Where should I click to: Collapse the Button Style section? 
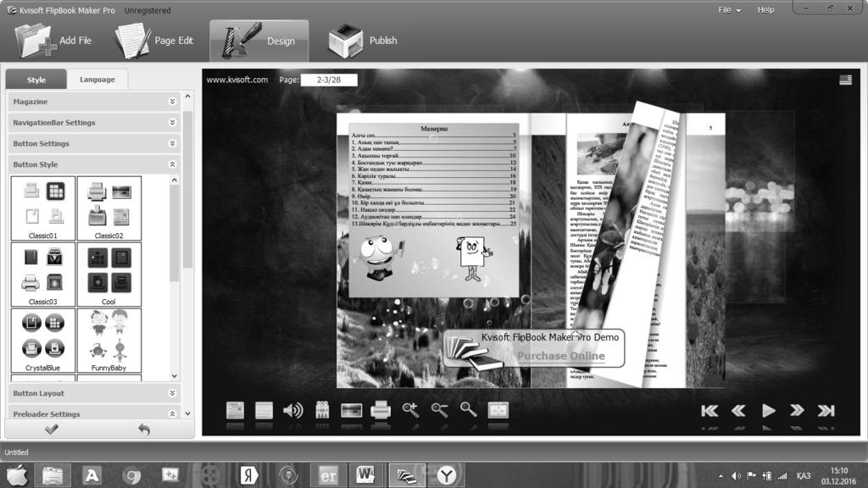(x=94, y=165)
